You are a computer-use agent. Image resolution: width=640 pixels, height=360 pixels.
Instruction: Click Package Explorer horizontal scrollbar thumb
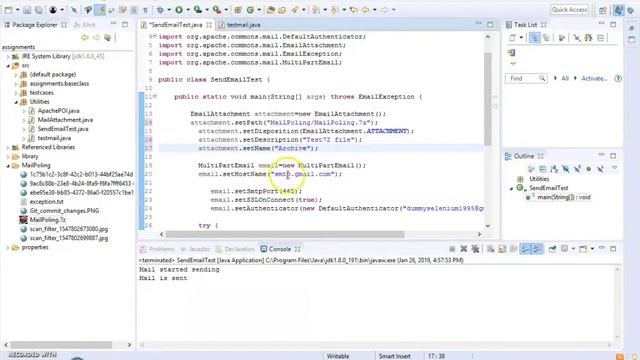point(61,345)
